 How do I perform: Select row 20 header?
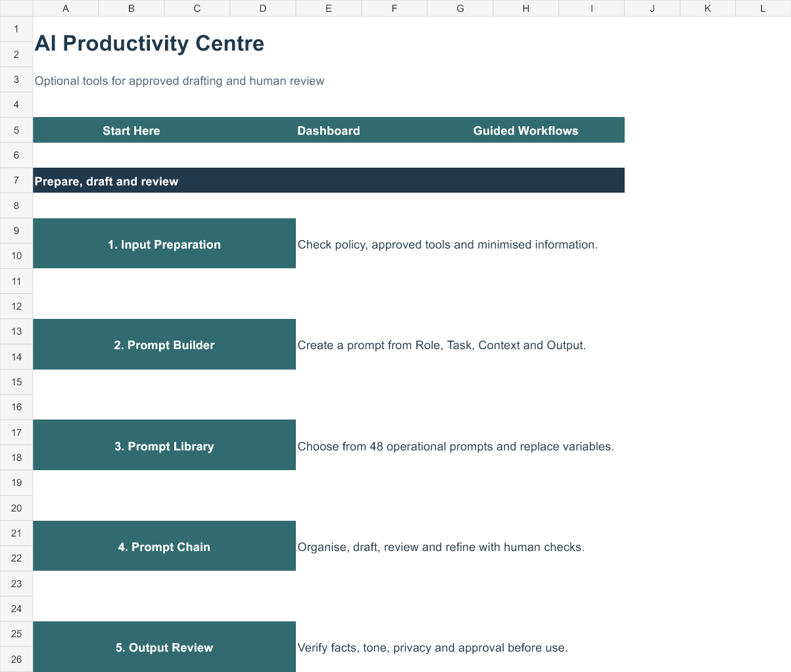16,508
